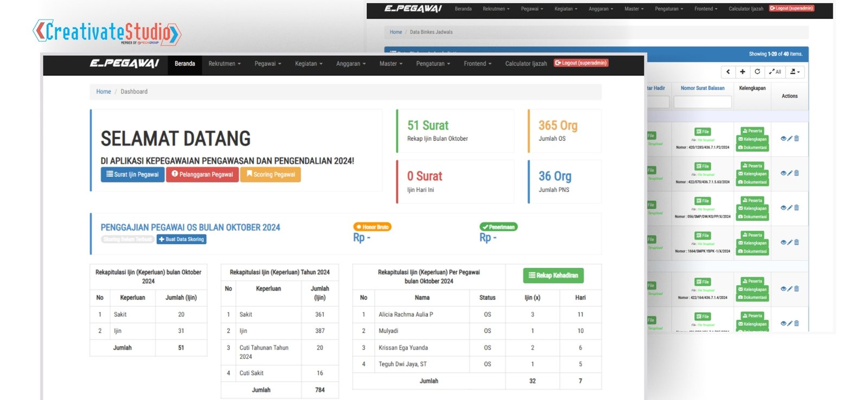Open the Pengaturan dropdown in front navbar

(432, 64)
